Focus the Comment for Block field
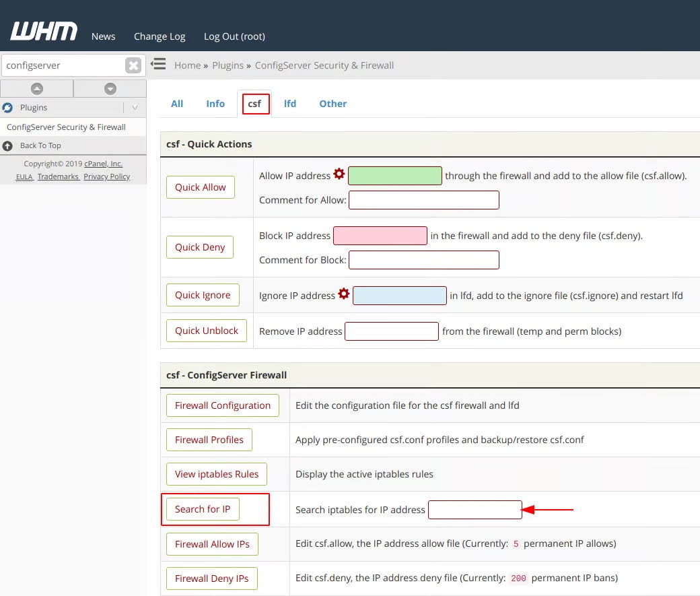 pyautogui.click(x=423, y=259)
